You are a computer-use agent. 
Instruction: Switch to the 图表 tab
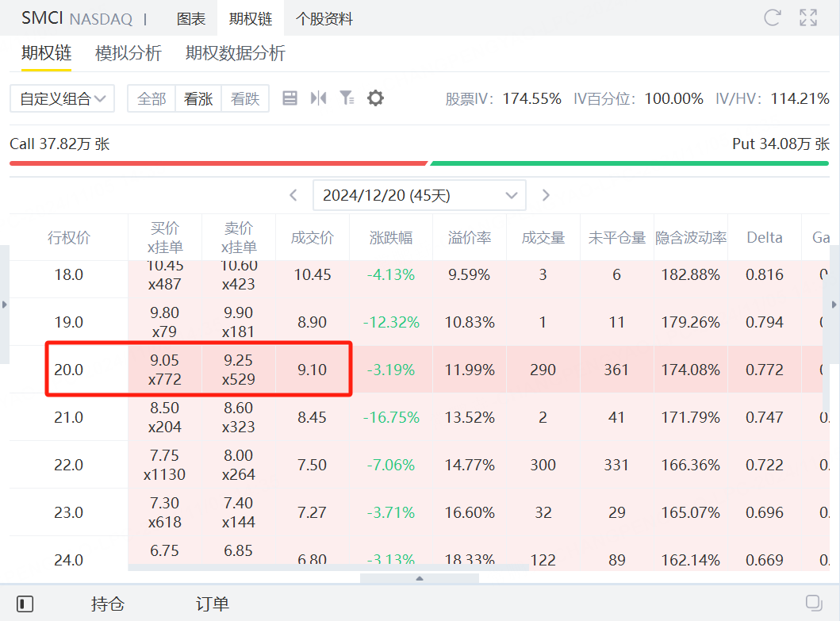tap(191, 19)
